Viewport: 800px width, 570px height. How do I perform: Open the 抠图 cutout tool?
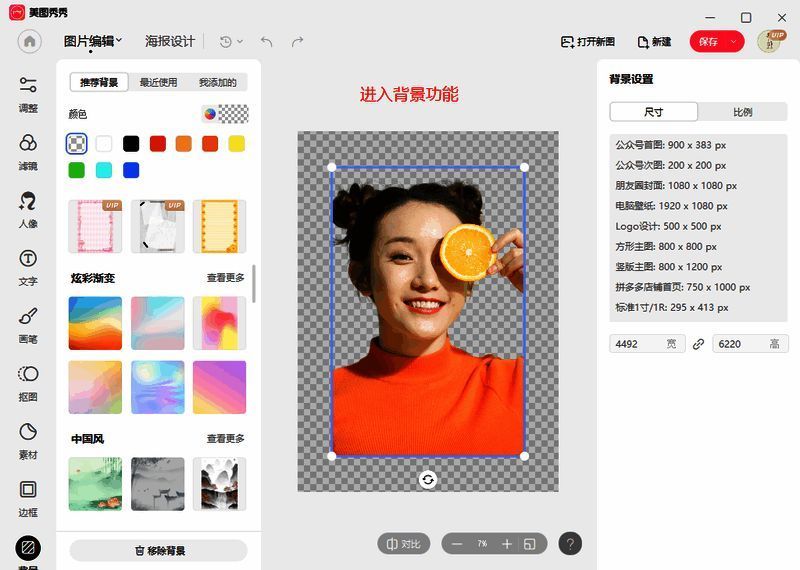(28, 383)
